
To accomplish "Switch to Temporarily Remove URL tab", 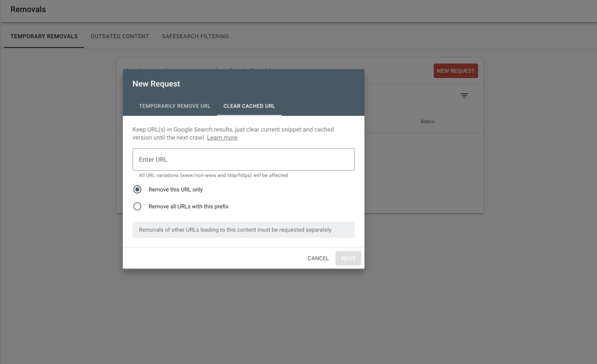I will point(174,106).
